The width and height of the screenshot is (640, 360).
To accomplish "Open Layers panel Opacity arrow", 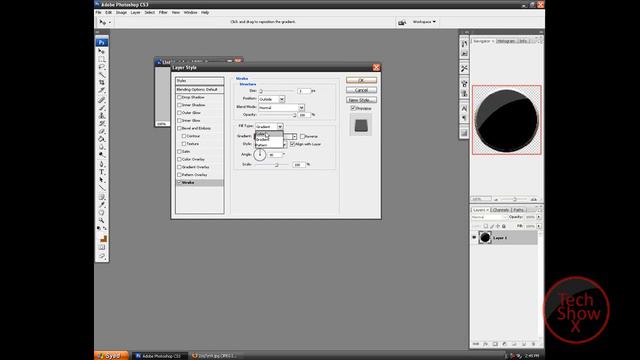I will point(539,217).
